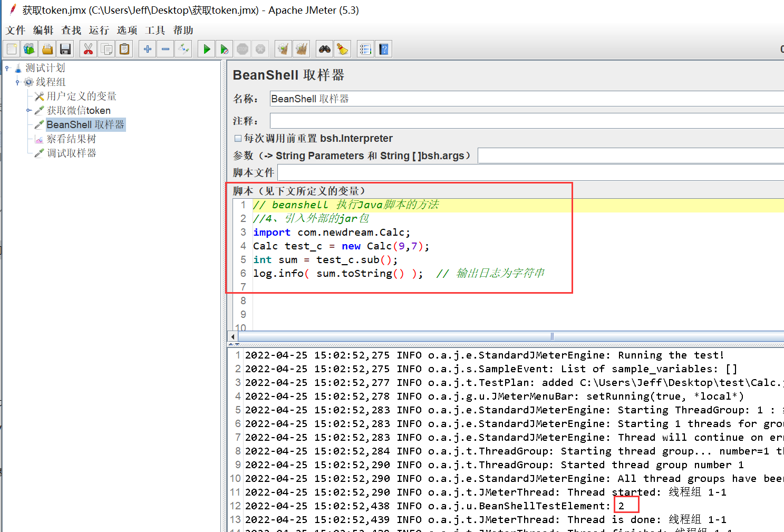The image size is (784, 532).
Task: Collapse the 线程组 tree node handle
Action: [17, 82]
